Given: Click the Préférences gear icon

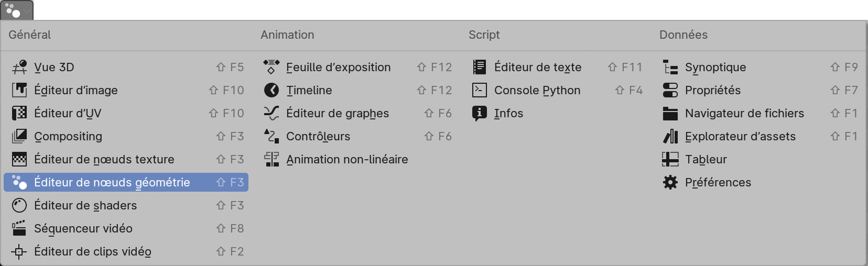Looking at the screenshot, I should [670, 182].
